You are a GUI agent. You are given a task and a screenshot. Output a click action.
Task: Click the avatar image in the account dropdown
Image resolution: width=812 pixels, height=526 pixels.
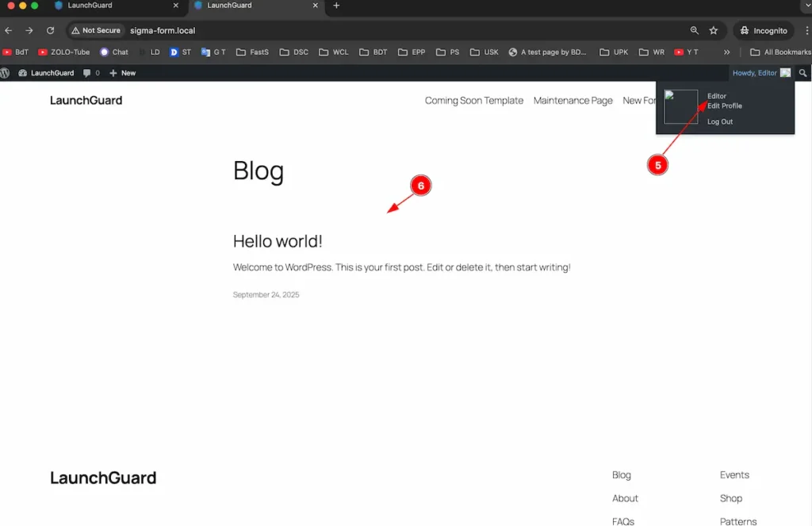point(681,107)
